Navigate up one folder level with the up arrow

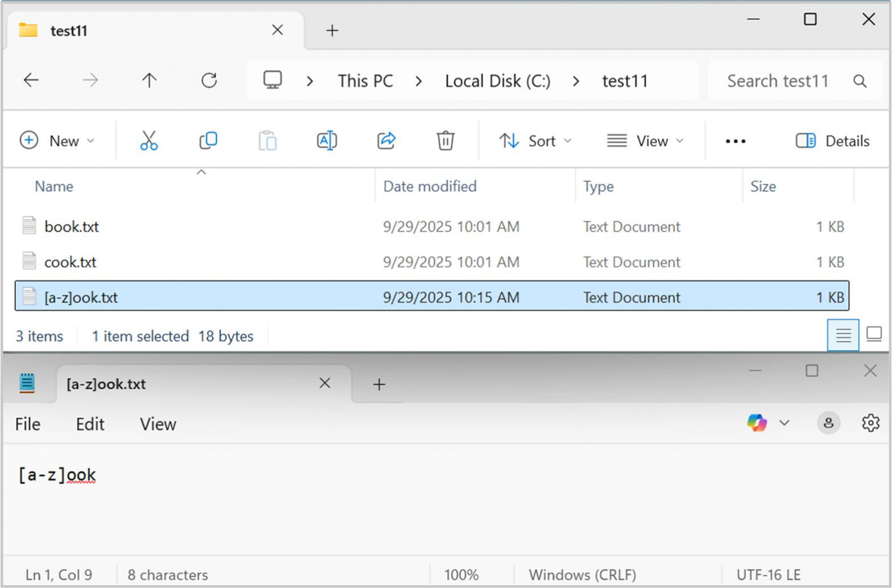149,81
